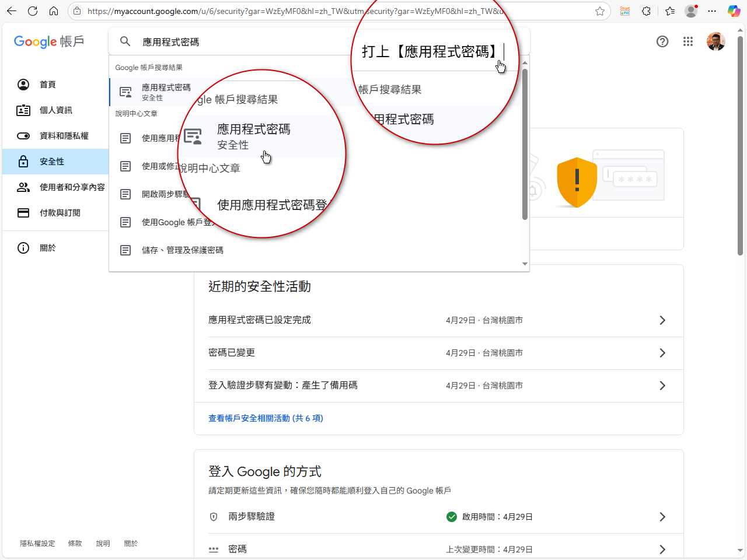747x560 pixels.
Task: Open the 個人資訊 navigation item
Action: (55, 110)
